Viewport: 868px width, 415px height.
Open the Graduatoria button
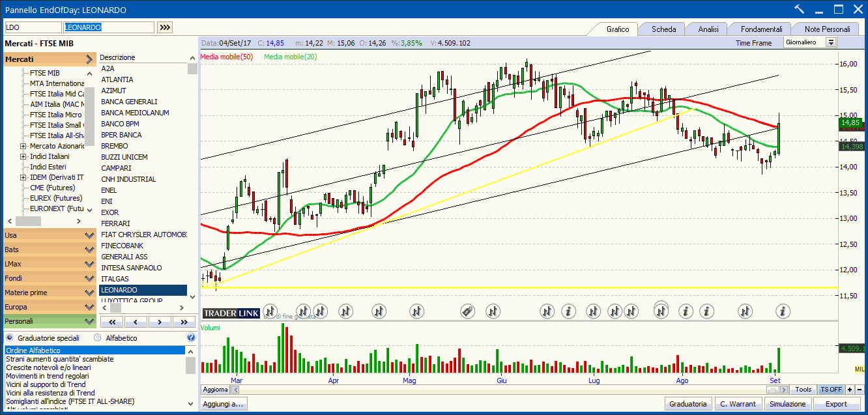click(x=687, y=404)
